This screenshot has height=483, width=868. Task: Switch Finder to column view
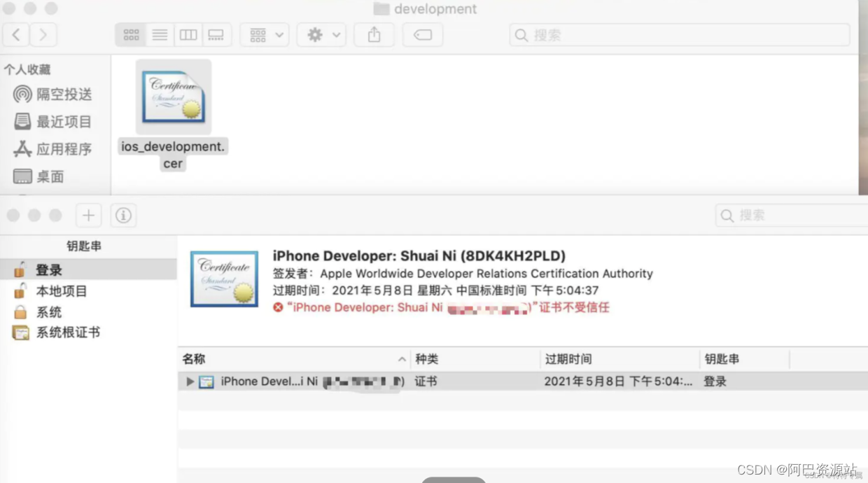coord(188,35)
